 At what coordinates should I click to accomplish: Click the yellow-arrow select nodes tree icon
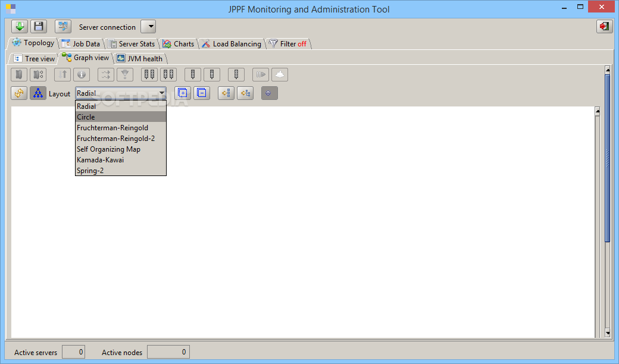[245, 93]
